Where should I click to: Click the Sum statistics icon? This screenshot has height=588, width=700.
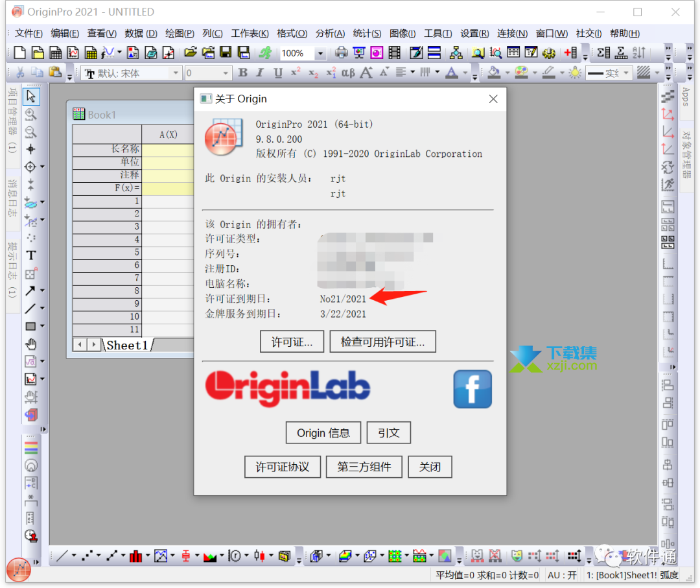pos(603,53)
